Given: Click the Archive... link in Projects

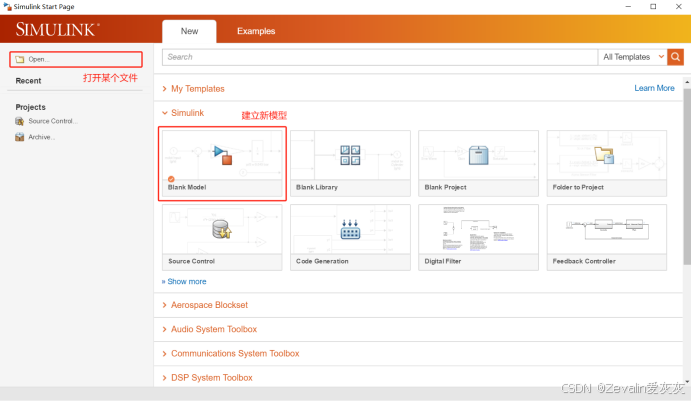Looking at the screenshot, I should (42, 137).
